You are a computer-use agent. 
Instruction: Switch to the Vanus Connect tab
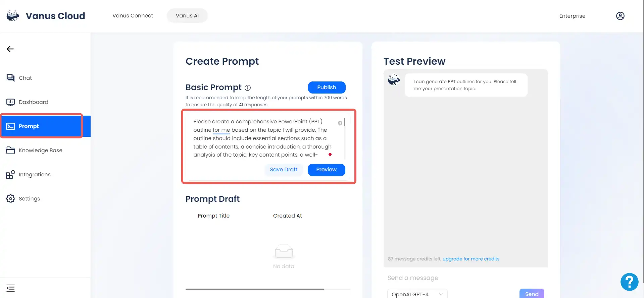(x=133, y=15)
